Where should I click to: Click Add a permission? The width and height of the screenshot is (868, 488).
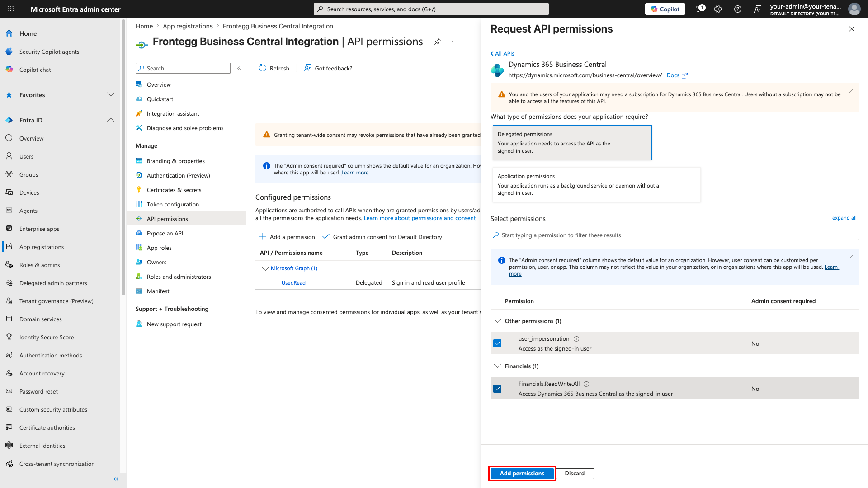287,237
